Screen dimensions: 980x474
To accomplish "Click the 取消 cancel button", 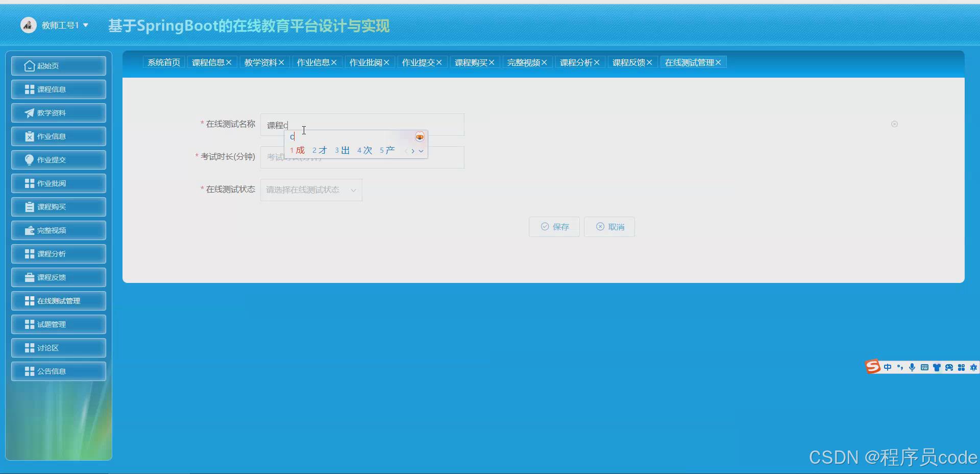I will pos(609,226).
